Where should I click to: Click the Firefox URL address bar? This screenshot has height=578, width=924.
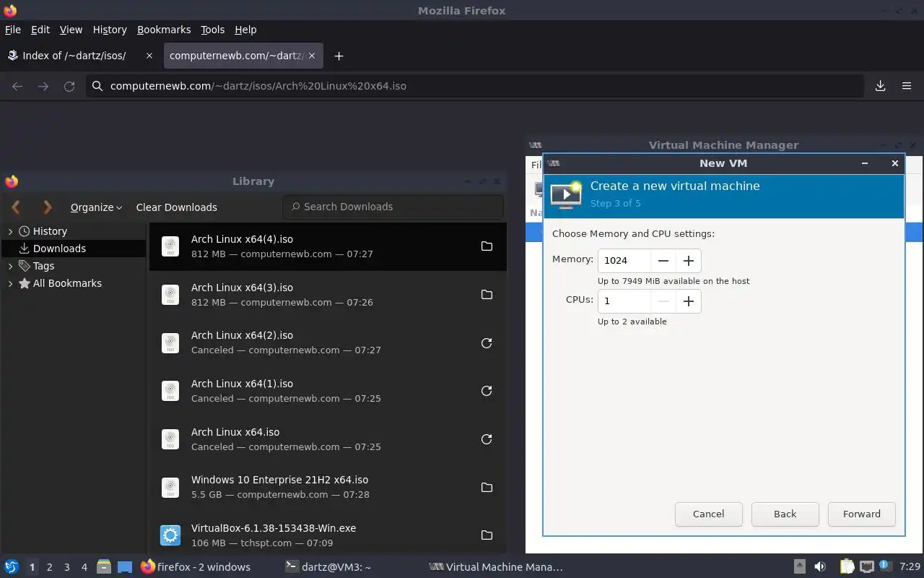475,86
